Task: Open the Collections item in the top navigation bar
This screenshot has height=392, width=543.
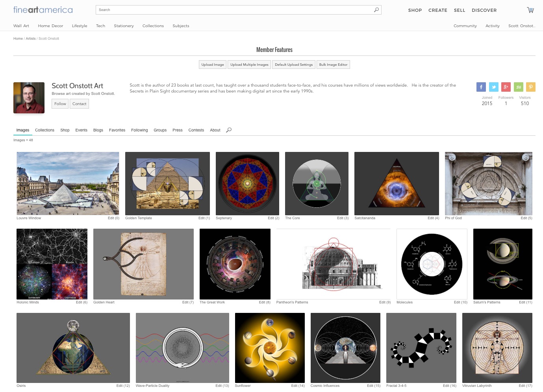Action: pyautogui.click(x=153, y=26)
